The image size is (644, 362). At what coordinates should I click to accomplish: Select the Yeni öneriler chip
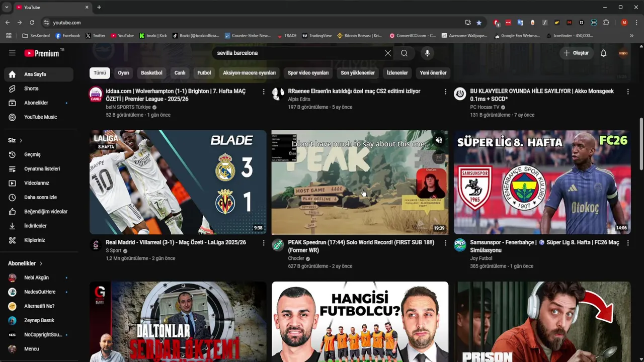tap(433, 73)
